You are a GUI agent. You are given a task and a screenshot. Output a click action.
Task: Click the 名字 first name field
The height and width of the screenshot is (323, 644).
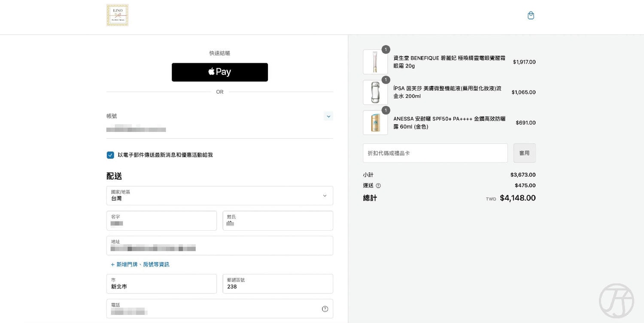pos(161,221)
